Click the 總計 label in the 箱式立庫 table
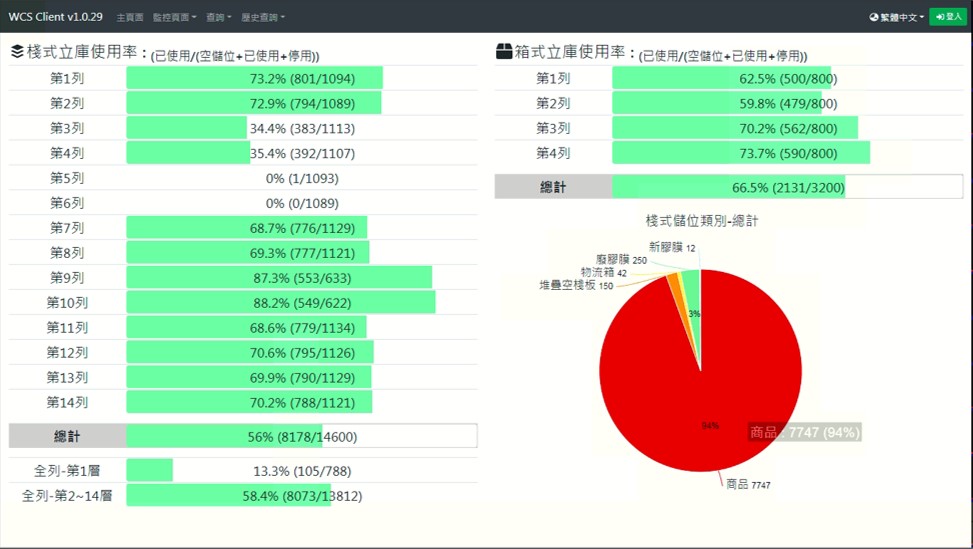Image resolution: width=973 pixels, height=549 pixels. 554,187
